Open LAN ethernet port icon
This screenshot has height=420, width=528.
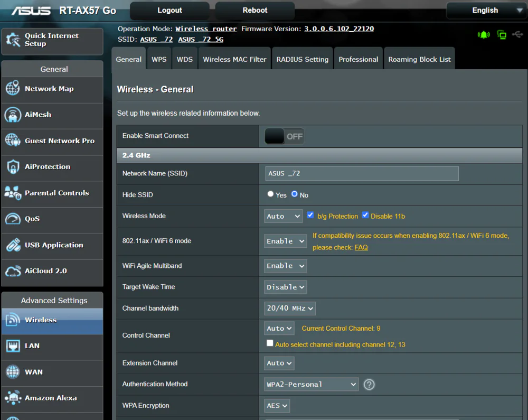tap(13, 346)
